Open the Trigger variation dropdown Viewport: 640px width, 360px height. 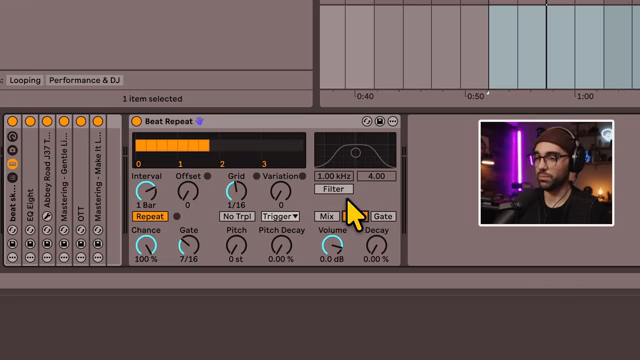280,216
